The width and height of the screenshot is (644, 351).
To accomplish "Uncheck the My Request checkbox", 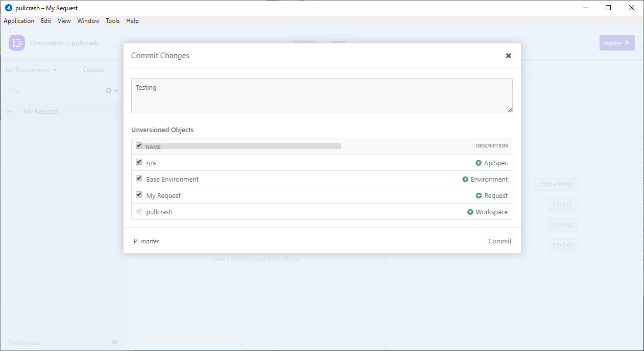I will 139,195.
